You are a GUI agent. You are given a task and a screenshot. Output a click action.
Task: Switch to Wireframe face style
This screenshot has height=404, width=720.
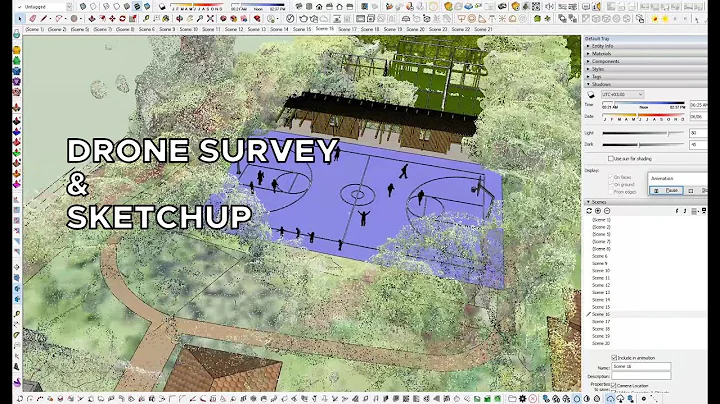pyautogui.click(x=107, y=6)
